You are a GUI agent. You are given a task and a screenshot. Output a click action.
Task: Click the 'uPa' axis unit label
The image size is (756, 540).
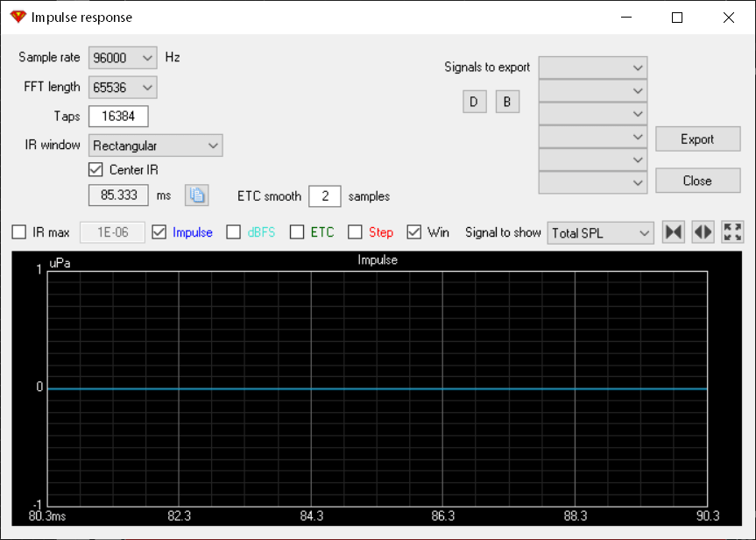pyautogui.click(x=60, y=264)
